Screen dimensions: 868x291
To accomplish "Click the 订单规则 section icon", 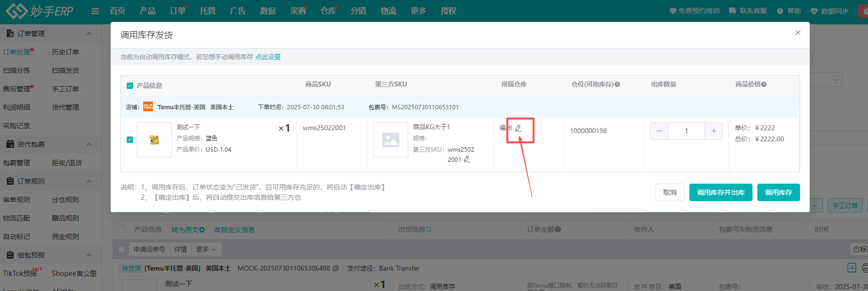I will 10,181.
